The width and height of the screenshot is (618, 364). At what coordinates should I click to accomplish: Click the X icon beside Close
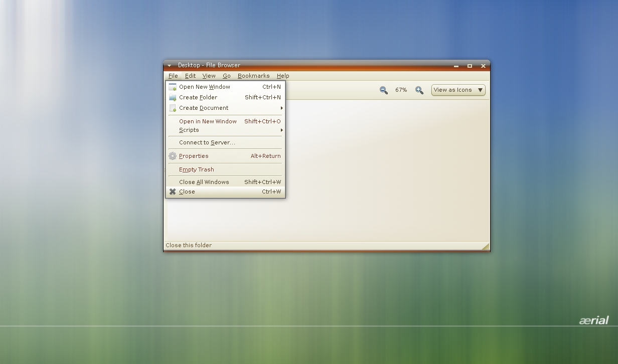click(x=173, y=192)
